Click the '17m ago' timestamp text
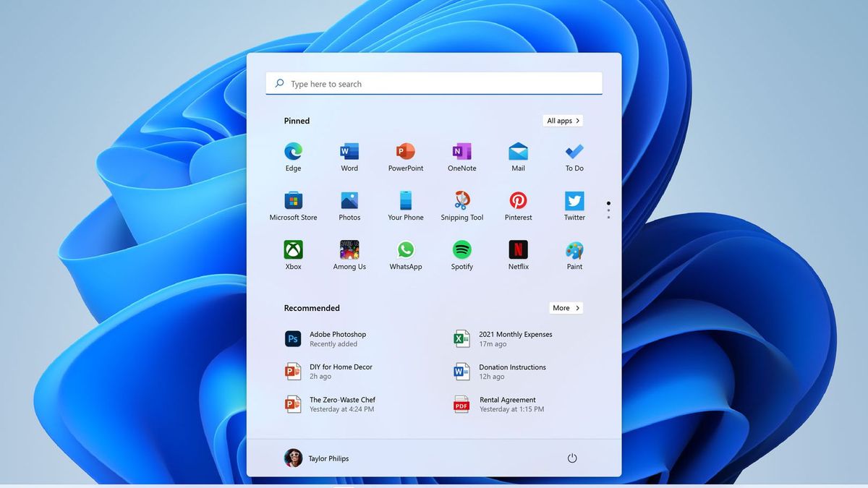 click(493, 344)
